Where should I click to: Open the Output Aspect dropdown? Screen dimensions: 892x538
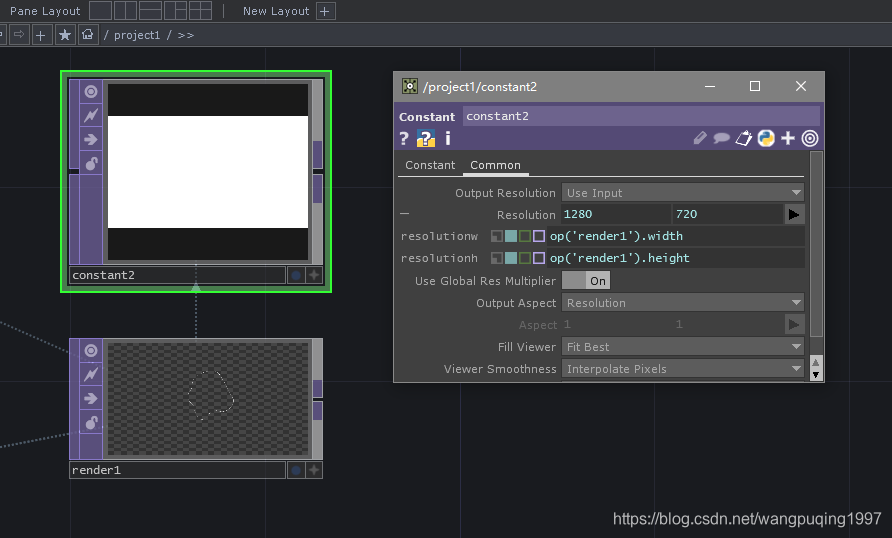[683, 303]
